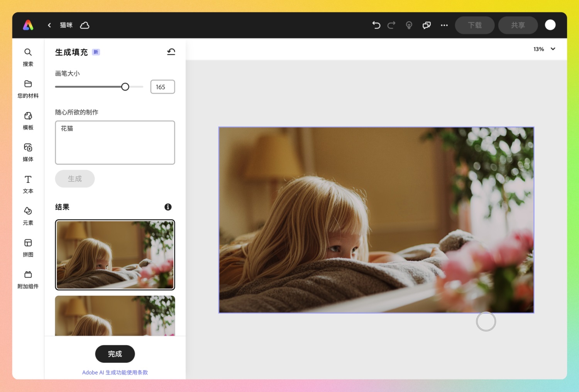Redo the action in top bar

[x=391, y=25]
